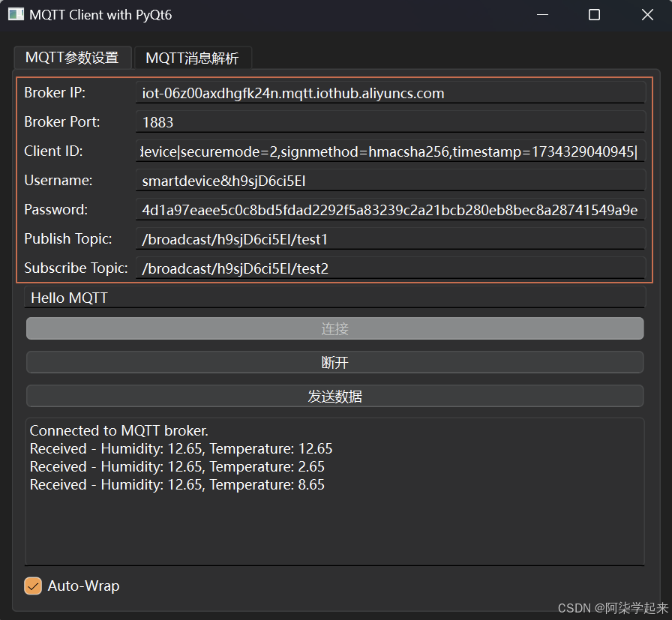Click inside the received messages log area

click(334, 510)
